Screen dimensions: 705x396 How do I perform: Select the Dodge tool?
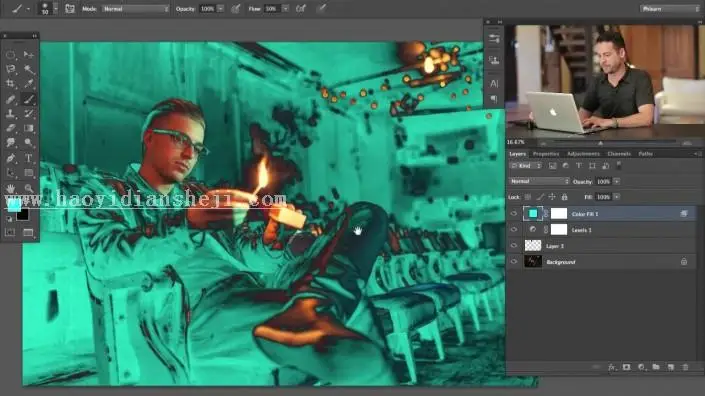pos(28,142)
